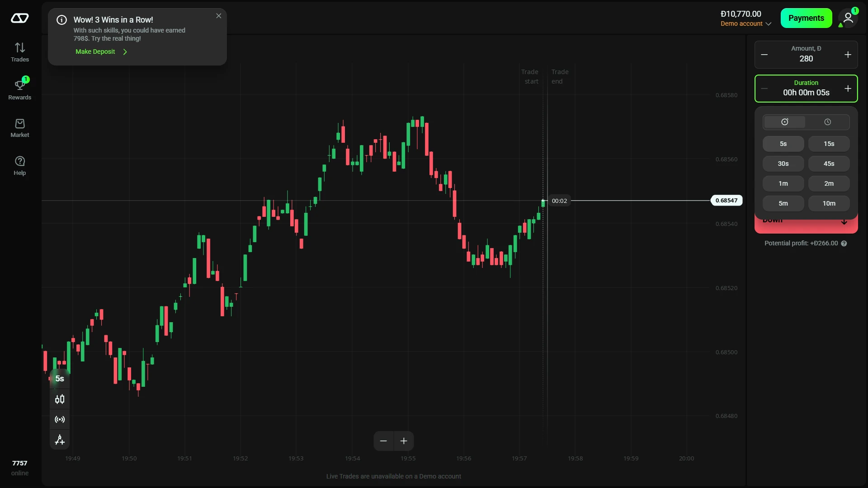Open the chart timeframe 5s selector
The image size is (868, 488).
tap(60, 379)
